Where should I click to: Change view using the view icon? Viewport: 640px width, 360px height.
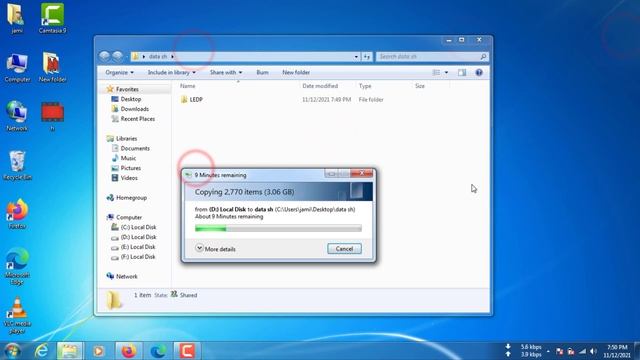coord(436,72)
